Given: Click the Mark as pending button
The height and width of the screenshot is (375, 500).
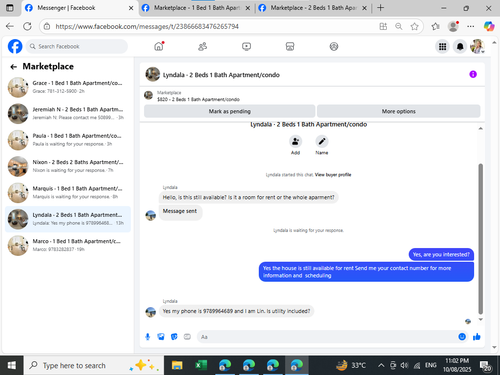Looking at the screenshot, I should [x=230, y=111].
